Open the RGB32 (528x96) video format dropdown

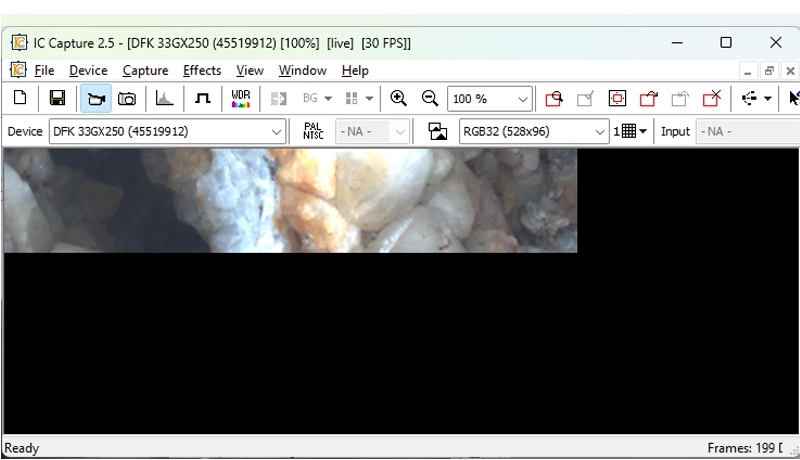[600, 131]
